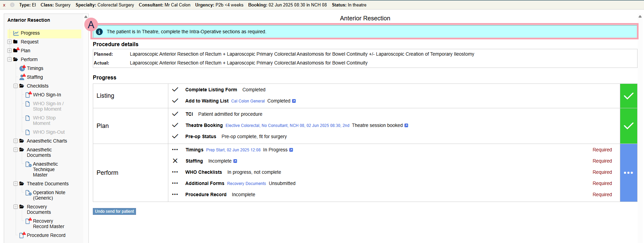Expand the Request folder node

click(x=10, y=42)
